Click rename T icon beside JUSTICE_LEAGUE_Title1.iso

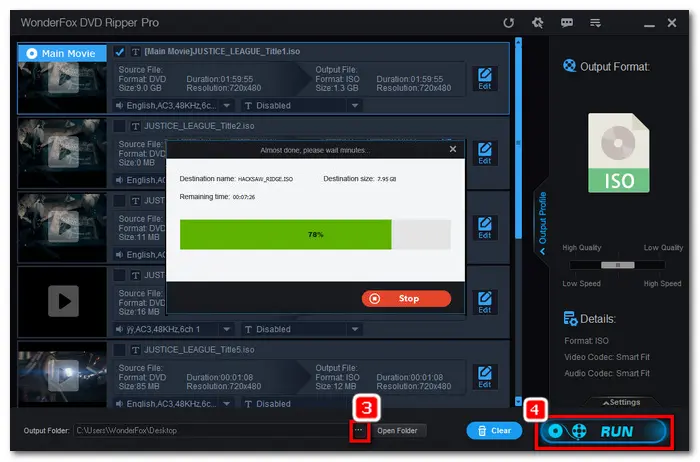[x=136, y=52]
